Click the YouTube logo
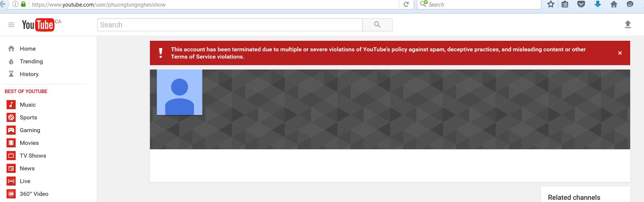Image resolution: width=644 pixels, height=202 pixels. tap(38, 25)
